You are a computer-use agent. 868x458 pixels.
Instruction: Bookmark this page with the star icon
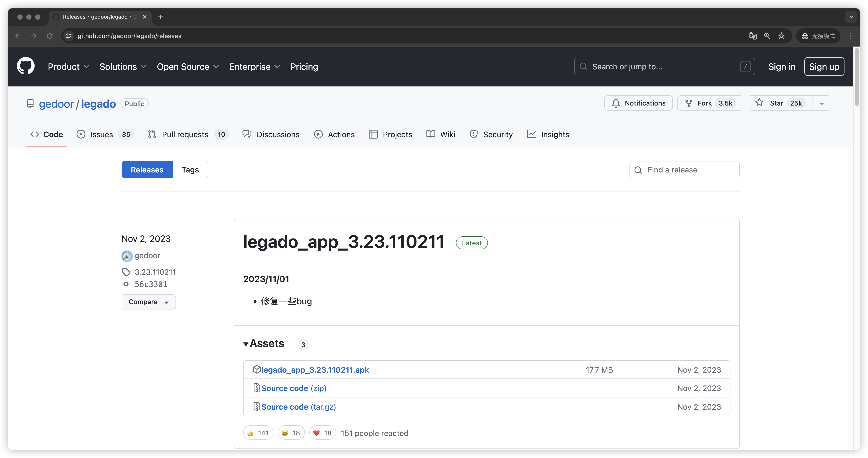coord(782,36)
